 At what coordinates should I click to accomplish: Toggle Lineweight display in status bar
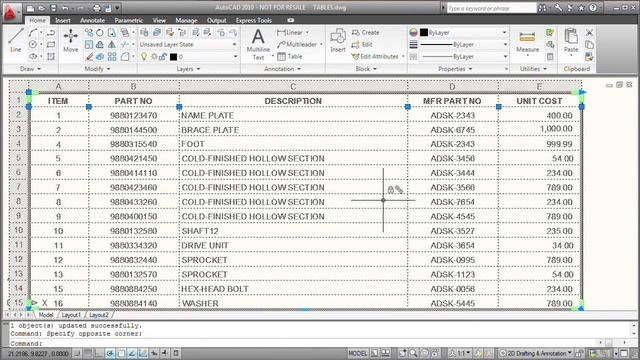tap(165, 353)
